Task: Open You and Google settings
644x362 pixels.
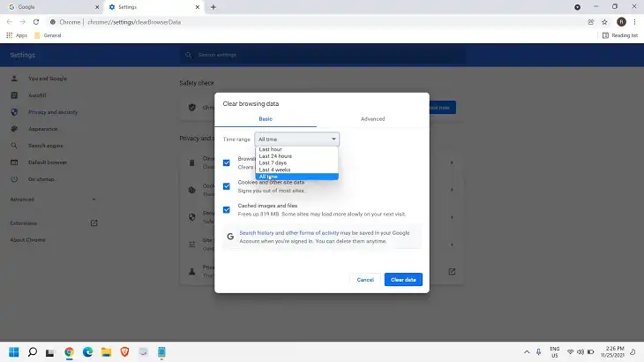Action: click(x=48, y=79)
